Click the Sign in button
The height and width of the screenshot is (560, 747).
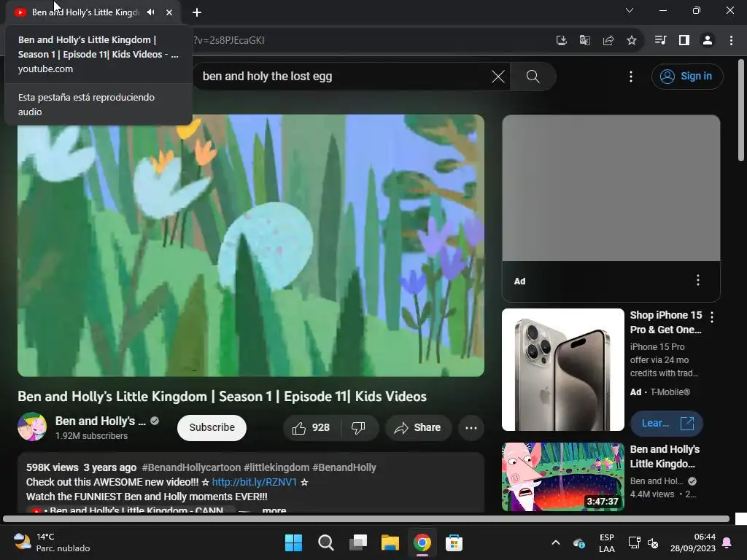pyautogui.click(x=687, y=76)
